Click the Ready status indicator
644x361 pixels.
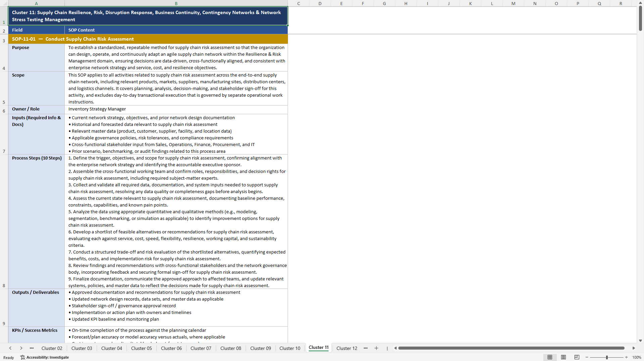click(x=9, y=357)
